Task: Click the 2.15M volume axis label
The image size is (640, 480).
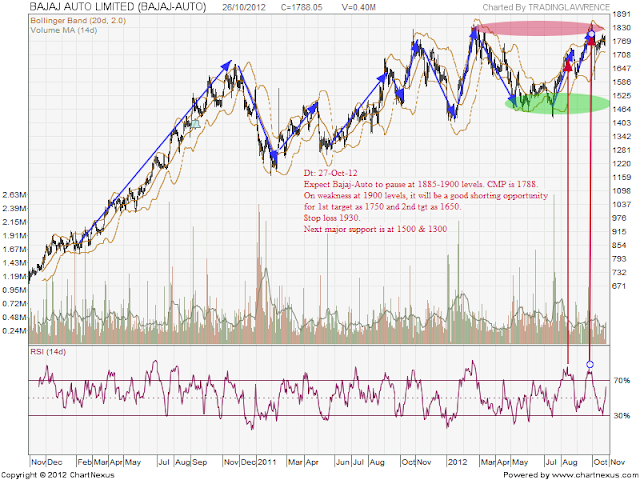Action: click(x=14, y=222)
